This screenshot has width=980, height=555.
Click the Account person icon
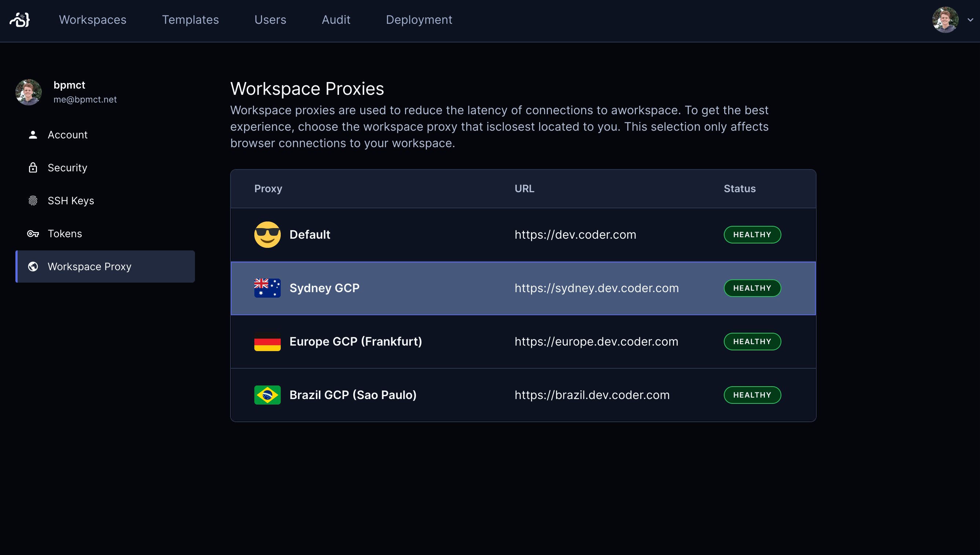(x=33, y=135)
